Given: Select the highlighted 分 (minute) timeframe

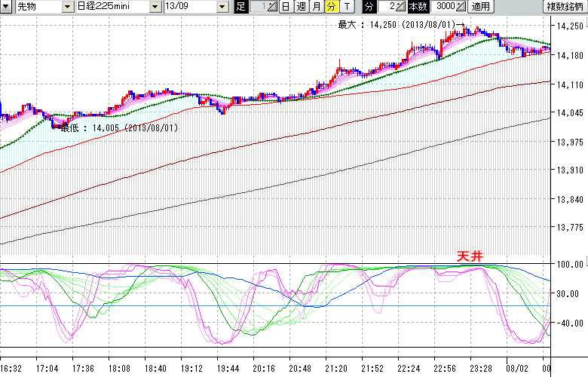Looking at the screenshot, I should [330, 7].
